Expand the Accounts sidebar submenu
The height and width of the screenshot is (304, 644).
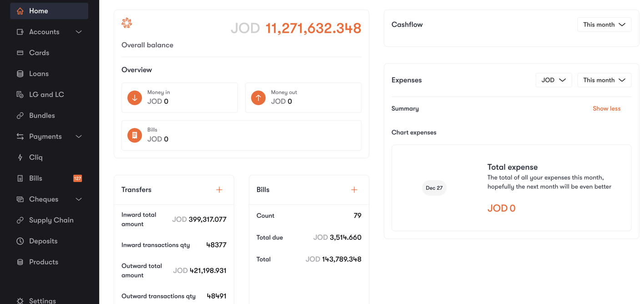point(79,32)
